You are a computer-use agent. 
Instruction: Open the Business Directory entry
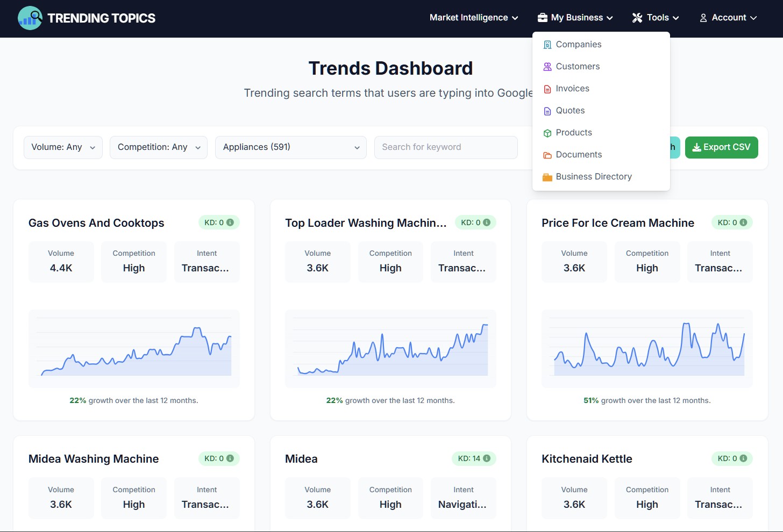594,176
